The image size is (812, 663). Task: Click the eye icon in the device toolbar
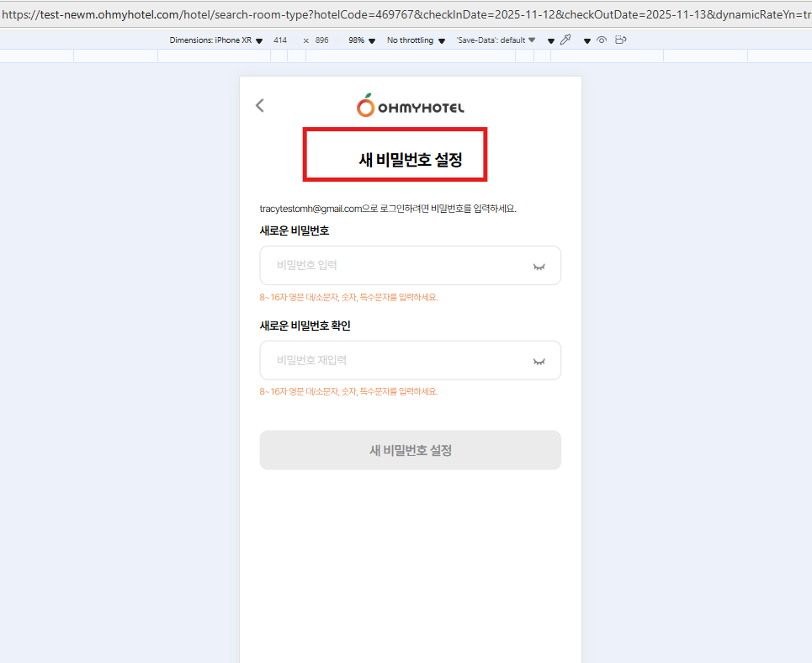[602, 40]
